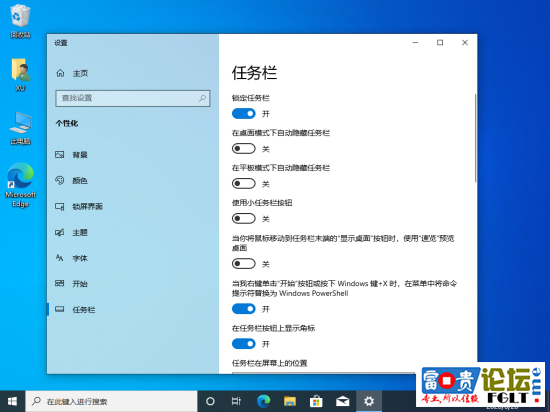Select the 字体 font icon in sidebar

(x=60, y=258)
